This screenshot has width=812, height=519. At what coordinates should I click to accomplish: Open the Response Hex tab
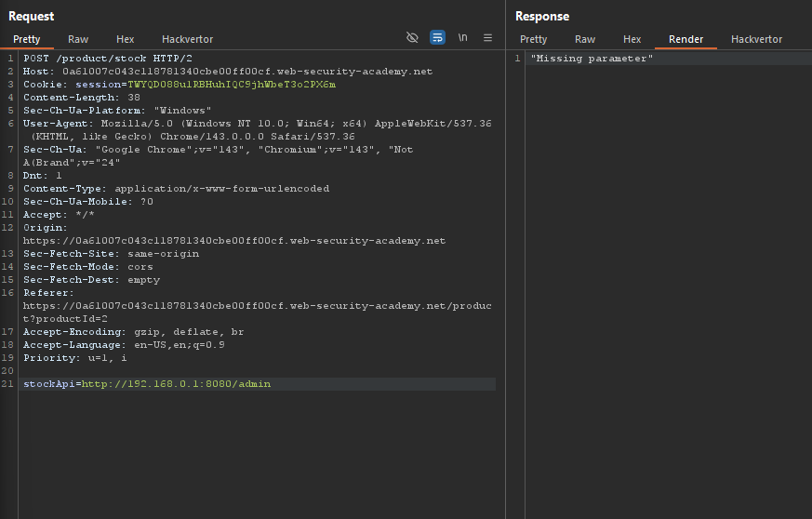pos(632,39)
